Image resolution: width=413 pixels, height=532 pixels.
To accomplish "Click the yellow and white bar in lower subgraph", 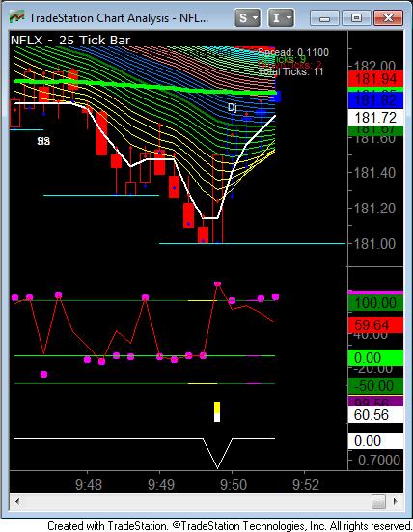I will click(217, 411).
